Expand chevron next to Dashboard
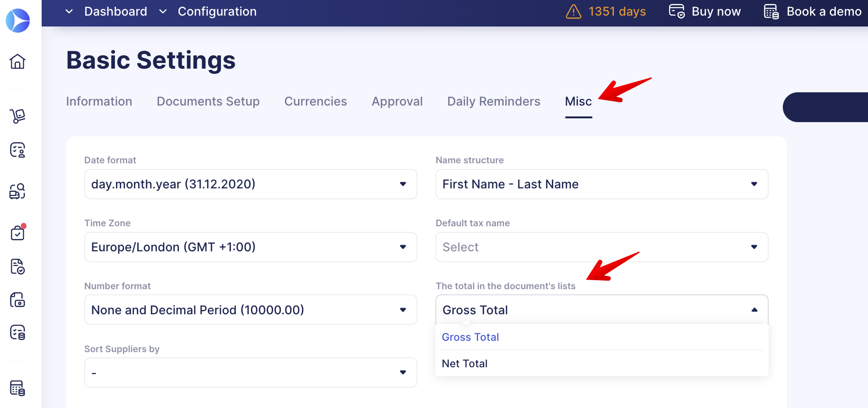Image resolution: width=868 pixels, height=408 pixels. click(69, 11)
